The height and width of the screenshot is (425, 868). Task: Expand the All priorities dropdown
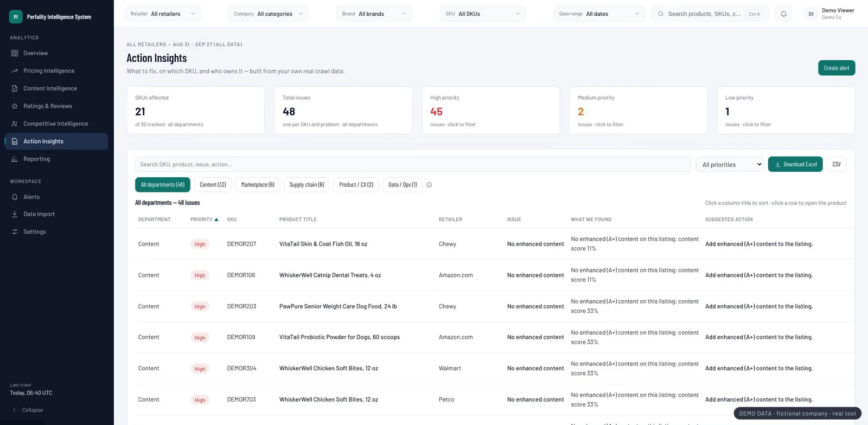click(x=730, y=164)
